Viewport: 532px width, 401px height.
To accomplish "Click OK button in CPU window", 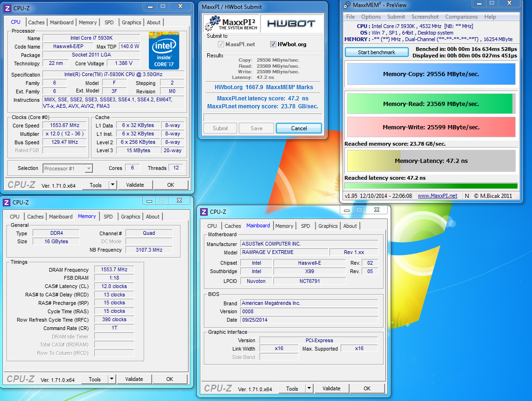I will [171, 185].
